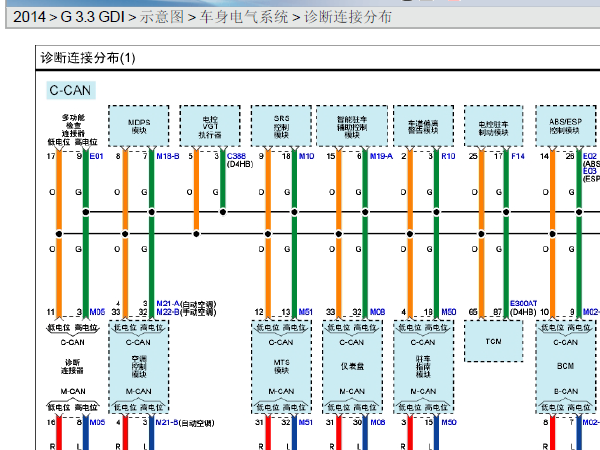This screenshot has height=450, width=600.
Task: Select the 智能驻车辅助控制模块 box
Action: [x=352, y=126]
